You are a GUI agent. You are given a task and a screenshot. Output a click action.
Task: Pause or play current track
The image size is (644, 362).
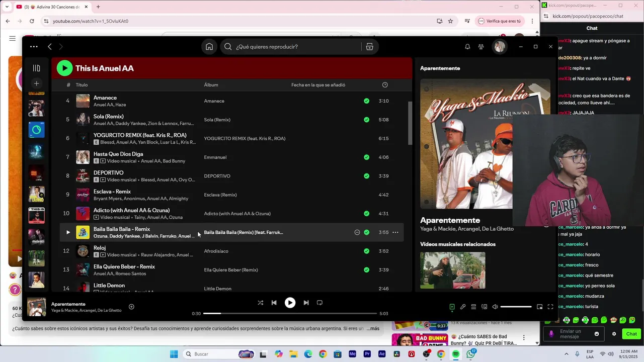pos(290,303)
